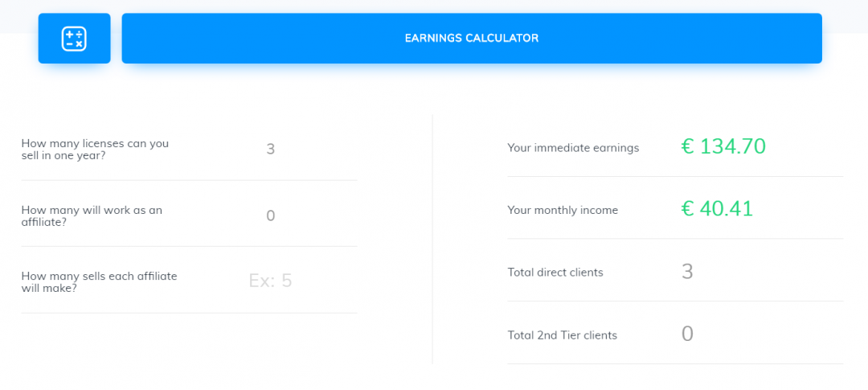Viewport: 868px width, 390px height.
Task: Focus the licenses per year input field
Action: pyautogui.click(x=270, y=149)
